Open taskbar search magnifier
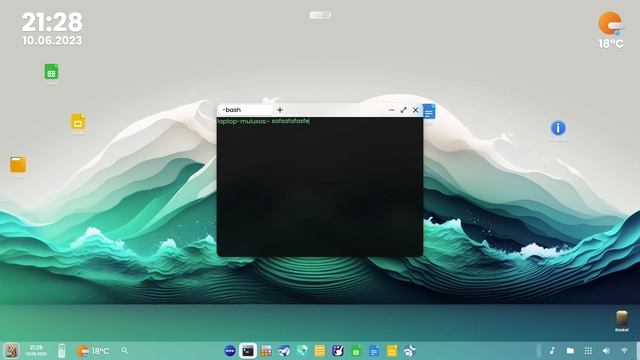 click(124, 351)
